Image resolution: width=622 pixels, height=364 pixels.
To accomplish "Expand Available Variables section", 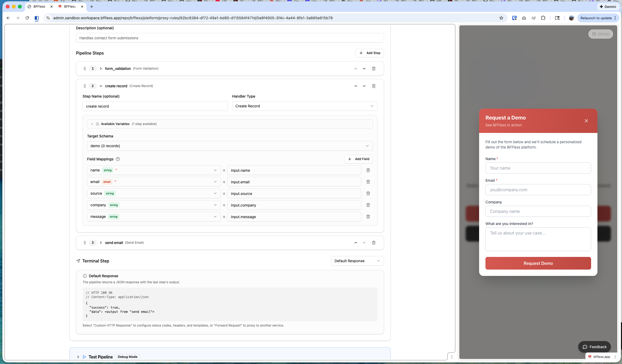I will tap(92, 124).
